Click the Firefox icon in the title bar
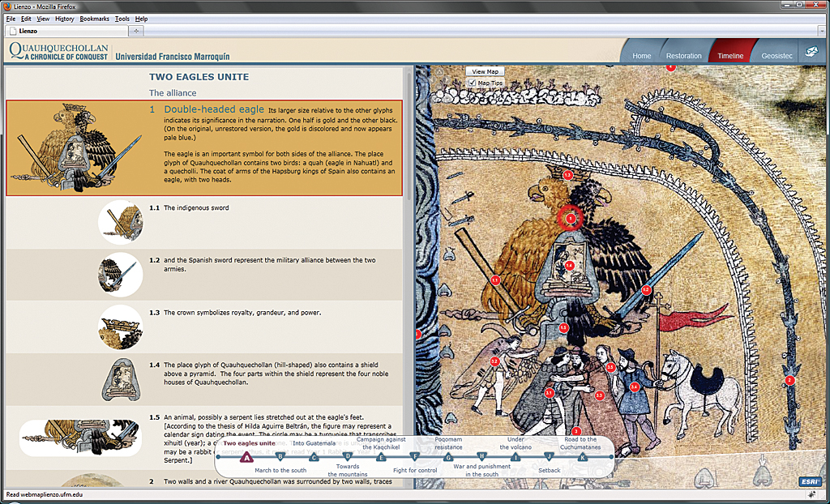Image resolution: width=830 pixels, height=504 pixels. 6,6
